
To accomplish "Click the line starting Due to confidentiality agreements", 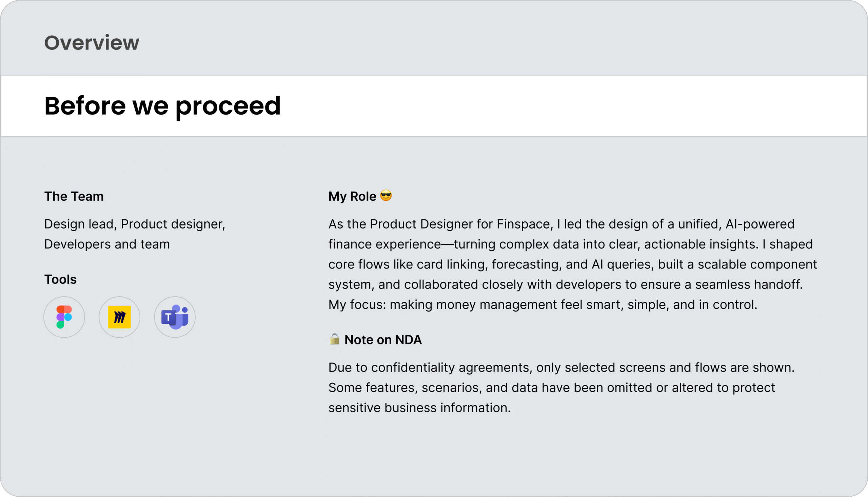I will 561,367.
